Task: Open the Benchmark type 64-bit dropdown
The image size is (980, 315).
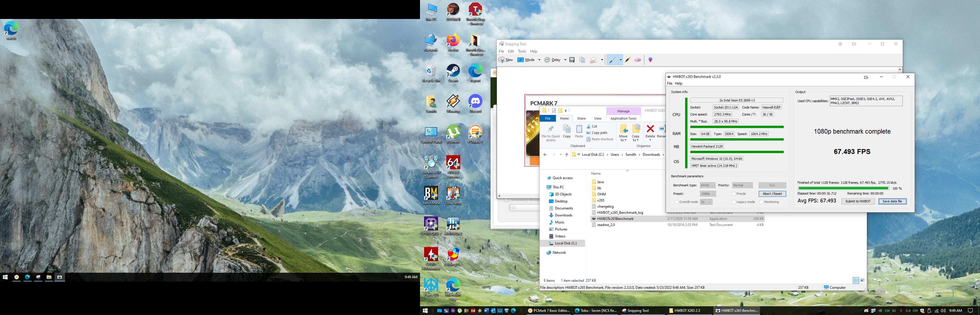Action: [708, 185]
